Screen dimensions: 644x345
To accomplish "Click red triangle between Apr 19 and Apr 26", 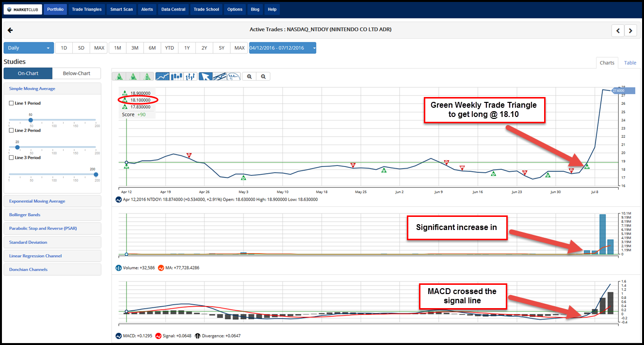I will click(189, 155).
